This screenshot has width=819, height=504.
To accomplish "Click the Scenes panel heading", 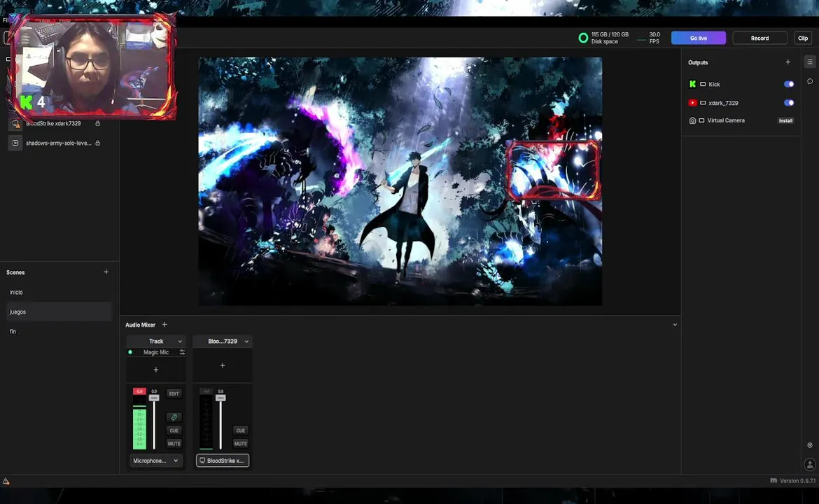I will [15, 272].
